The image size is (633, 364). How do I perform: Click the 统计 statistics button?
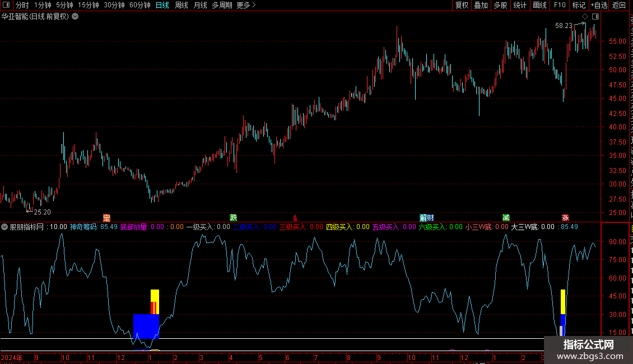(519, 5)
